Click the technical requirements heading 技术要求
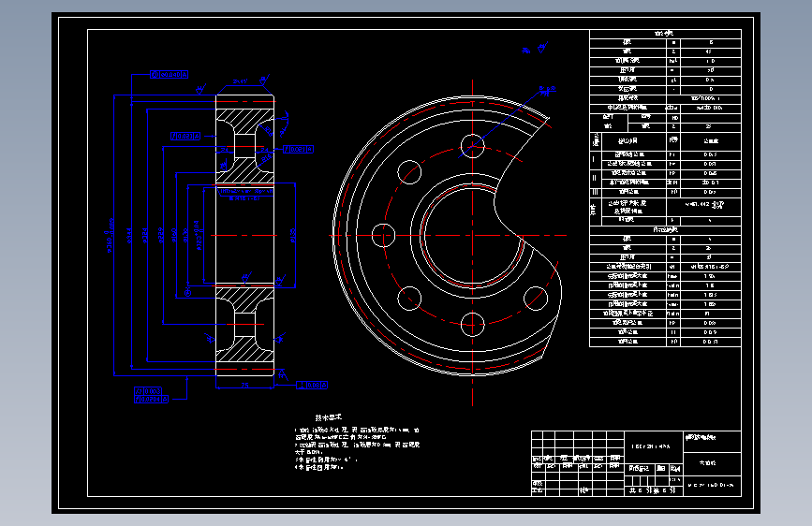Screen dimensions: 812x526 329,417
